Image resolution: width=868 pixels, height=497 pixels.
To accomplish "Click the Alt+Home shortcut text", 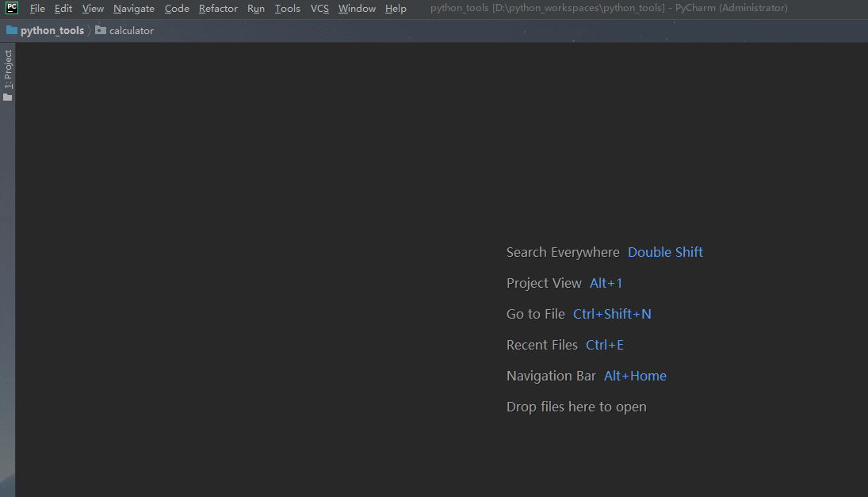I will coord(635,377).
